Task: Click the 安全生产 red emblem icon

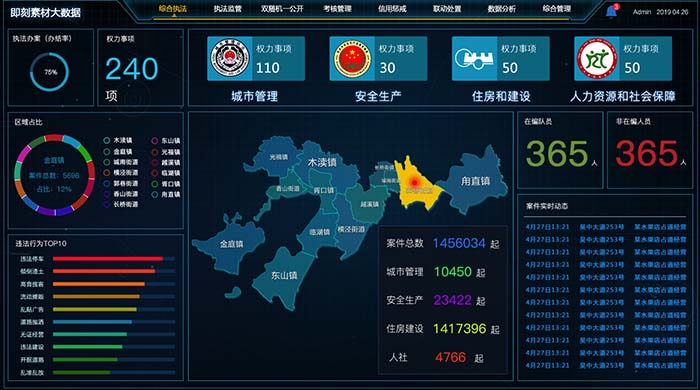Action: point(352,58)
